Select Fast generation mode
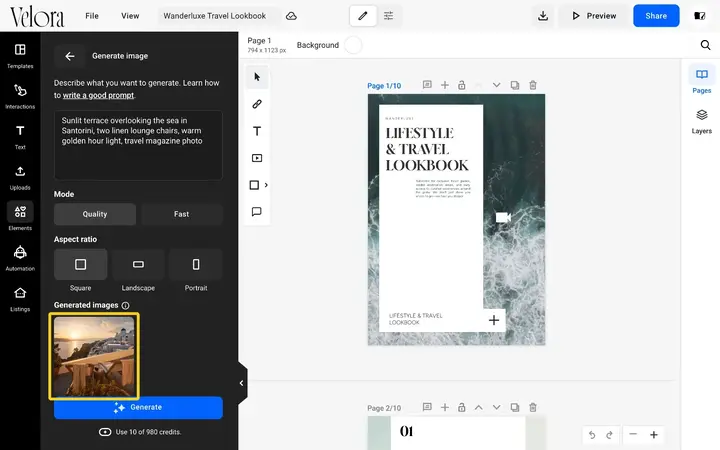Viewport: 720px width, 450px height. (181, 214)
